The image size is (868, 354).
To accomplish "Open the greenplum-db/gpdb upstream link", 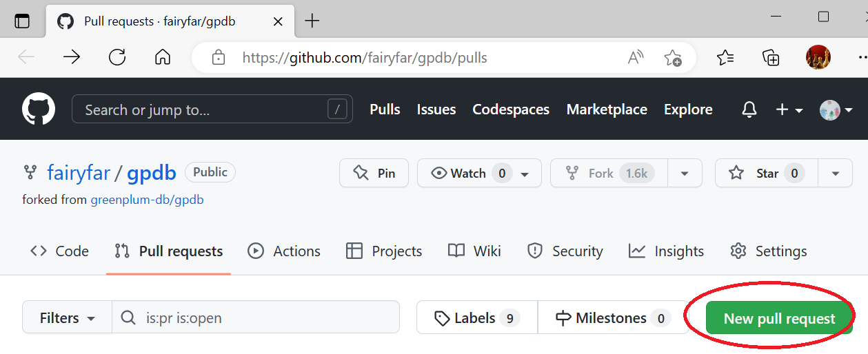I will click(x=147, y=200).
